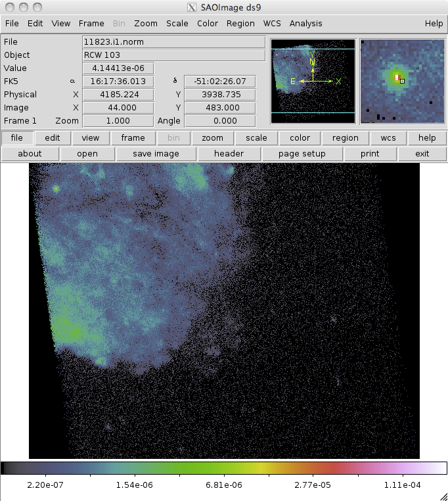Open the Edit menu
This screenshot has height=501, width=448.
pos(35,23)
